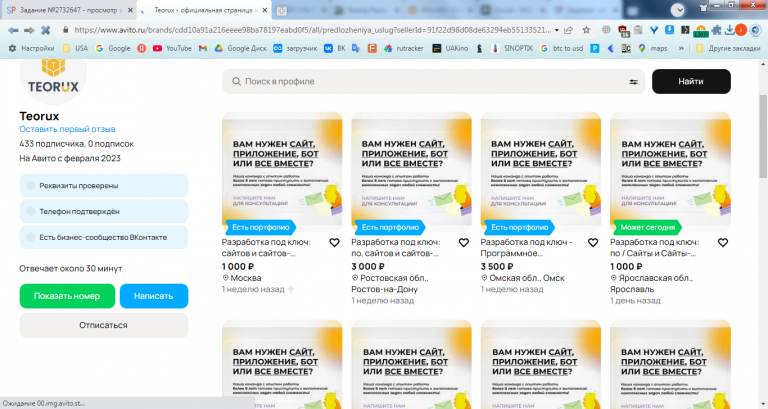Open the btc to usd bookmark
Image resolution: width=768 pixels, height=409 pixels.
point(562,48)
